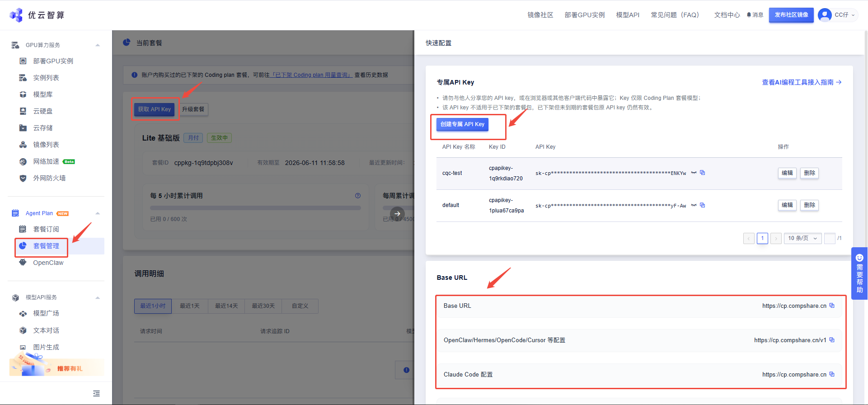Screen dimensions: 868x405
Task: Open 常见问题 (FAQ) in the top navigation
Action: click(x=676, y=15)
